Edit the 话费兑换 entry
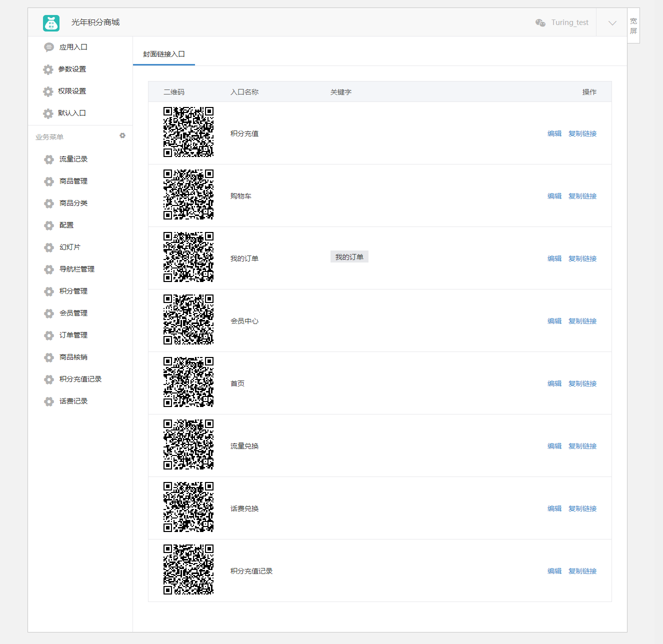The height and width of the screenshot is (644, 663). tap(554, 508)
